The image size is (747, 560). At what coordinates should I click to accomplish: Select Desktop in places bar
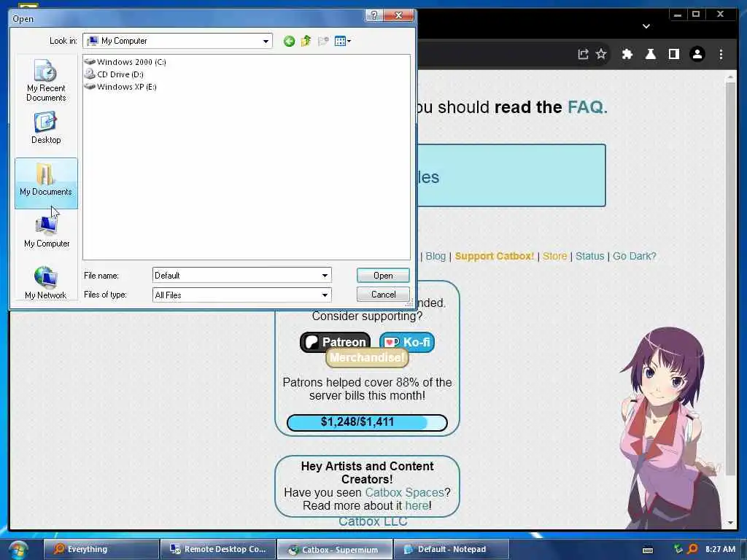point(46,128)
